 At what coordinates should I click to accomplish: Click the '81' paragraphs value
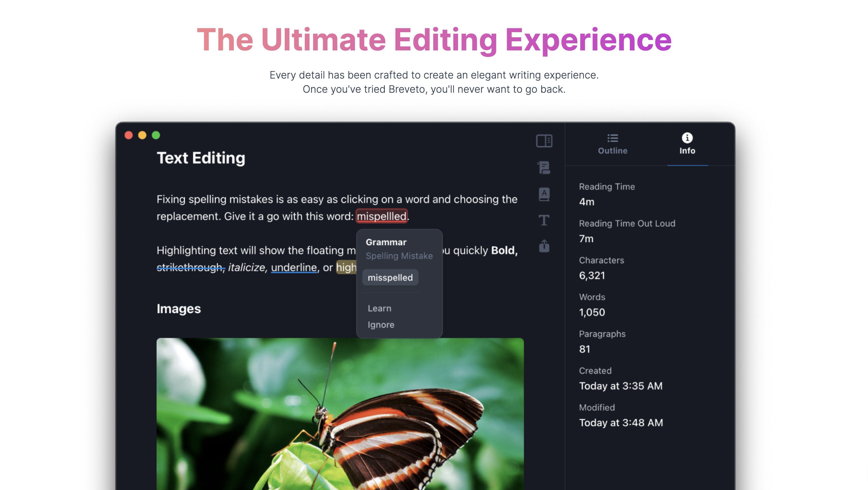(584, 349)
